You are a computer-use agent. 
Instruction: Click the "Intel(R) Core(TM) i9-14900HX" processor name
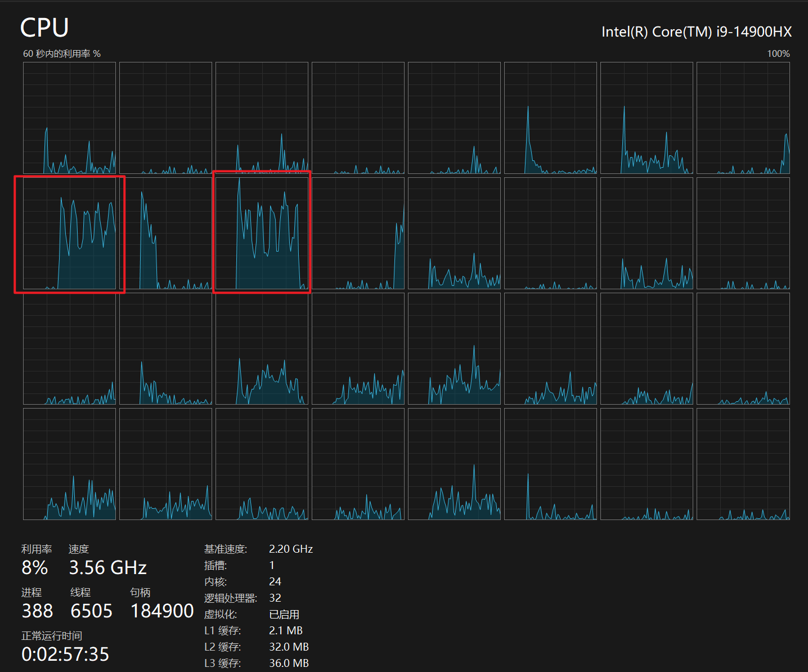(697, 32)
